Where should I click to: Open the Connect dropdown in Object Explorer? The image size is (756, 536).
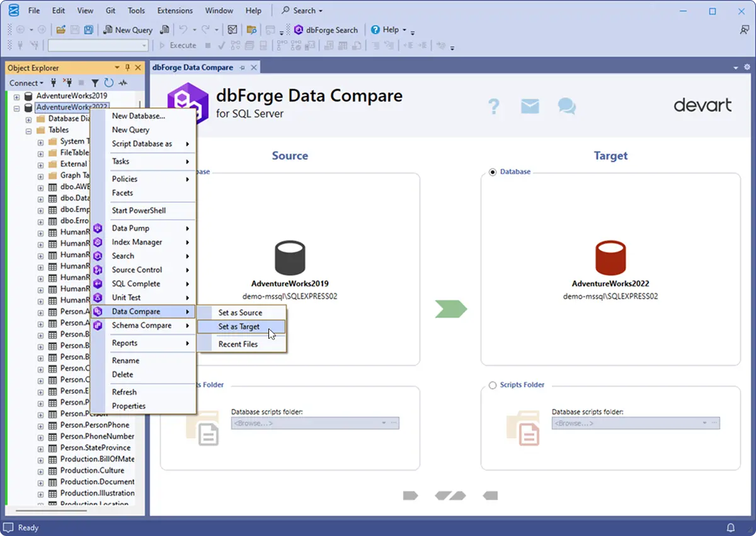(26, 83)
